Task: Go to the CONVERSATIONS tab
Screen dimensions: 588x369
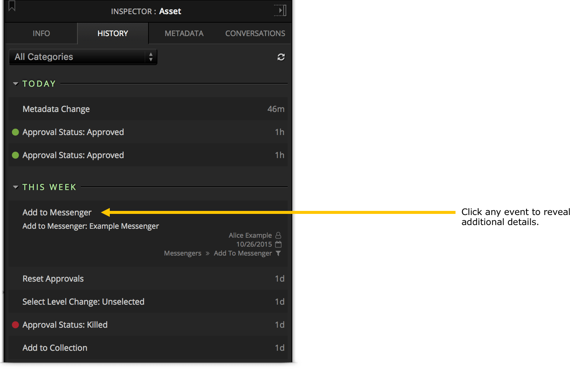Action: [x=255, y=33]
